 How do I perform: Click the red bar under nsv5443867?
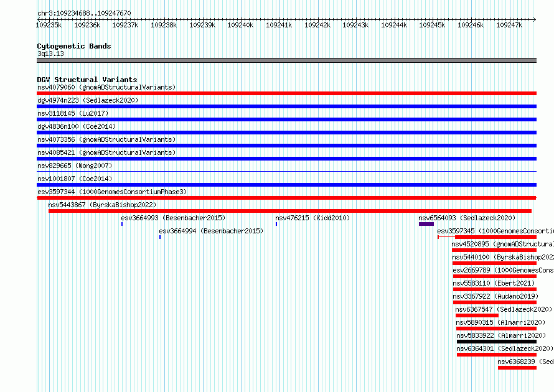(x=290, y=211)
